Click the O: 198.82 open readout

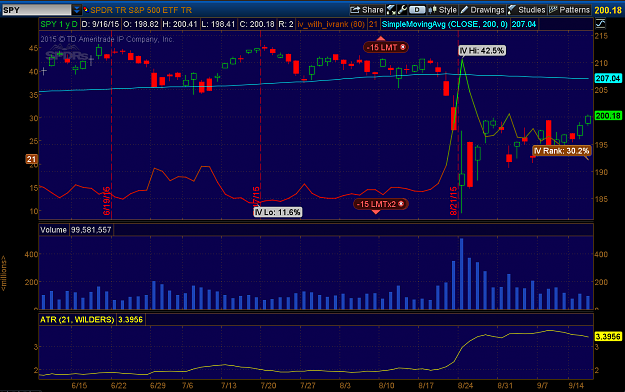coord(141,24)
